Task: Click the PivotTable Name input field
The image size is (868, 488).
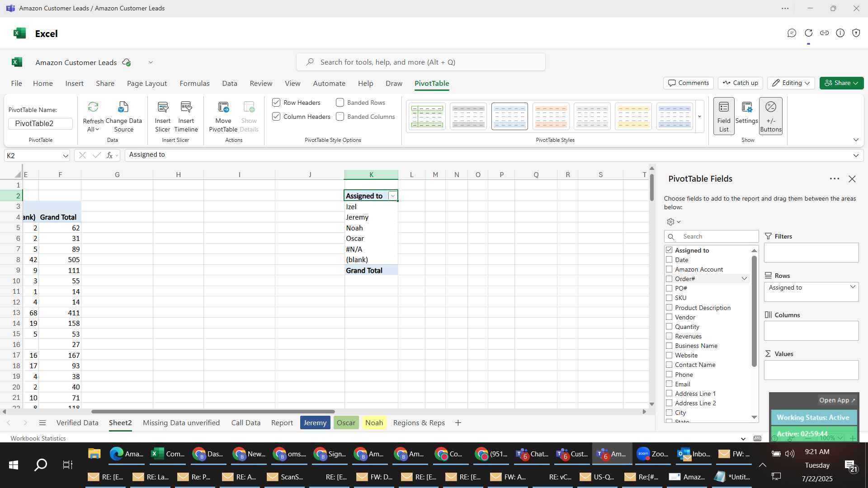Action: (40, 124)
